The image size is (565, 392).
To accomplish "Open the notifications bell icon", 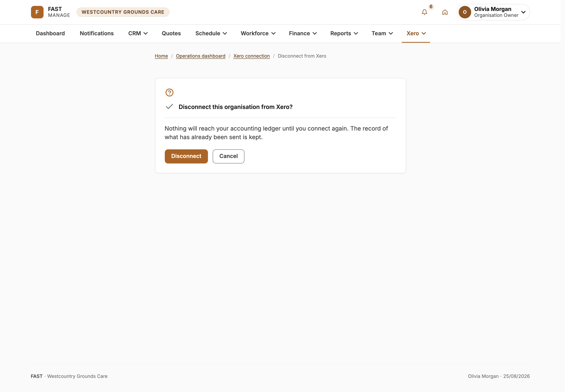I will click(x=424, y=12).
